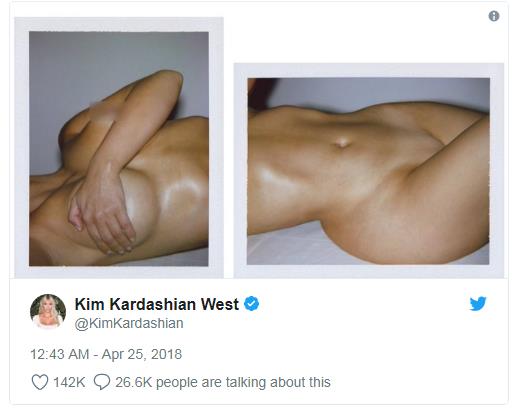The width and height of the screenshot is (521, 410).
Task: Open "people are talking about this" link
Action: [243, 383]
